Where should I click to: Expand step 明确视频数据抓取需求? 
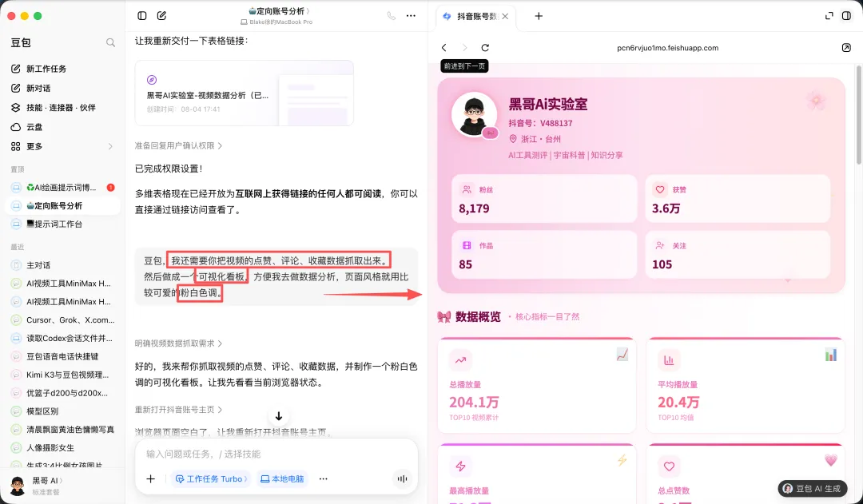(x=178, y=343)
